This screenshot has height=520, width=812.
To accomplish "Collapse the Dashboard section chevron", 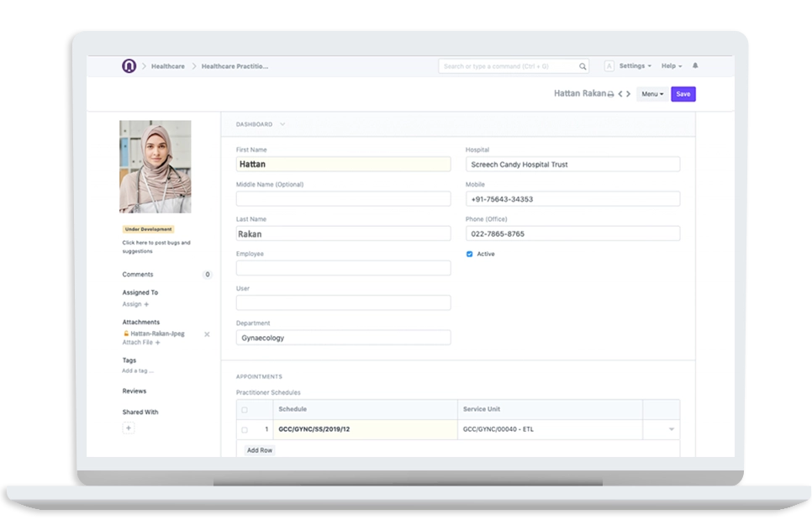I will pos(282,124).
